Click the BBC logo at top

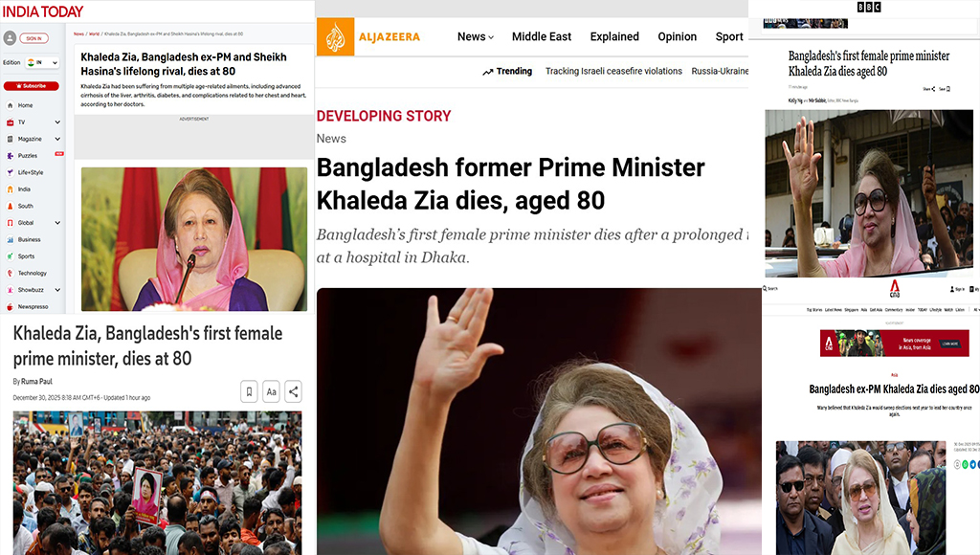tap(869, 7)
